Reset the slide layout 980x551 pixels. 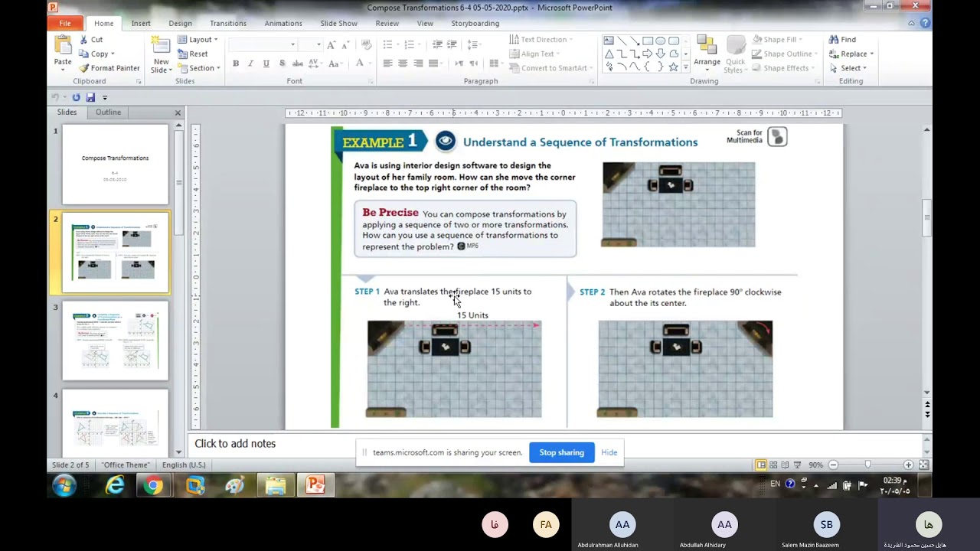193,54
